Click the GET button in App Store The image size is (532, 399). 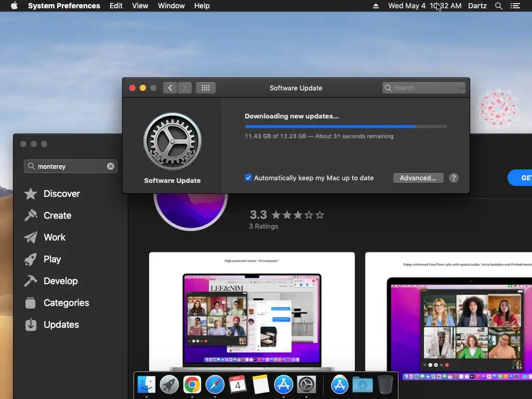click(520, 178)
